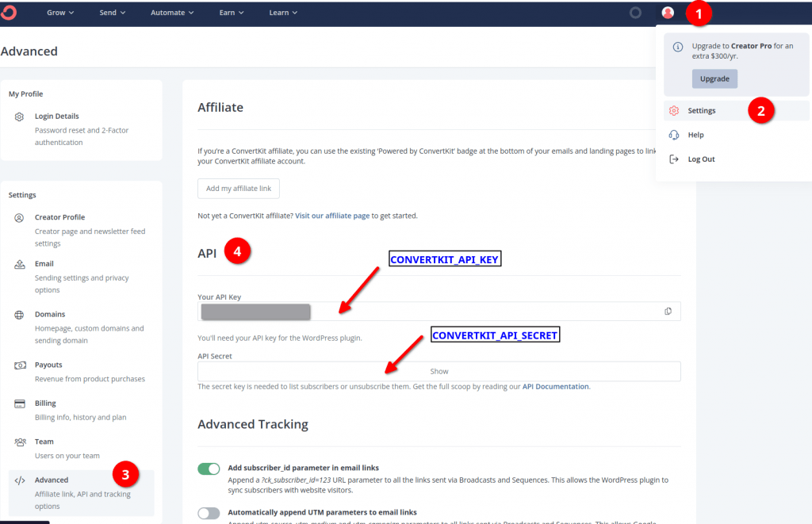Disable the subscriber_id parameter toggle

[x=209, y=469]
